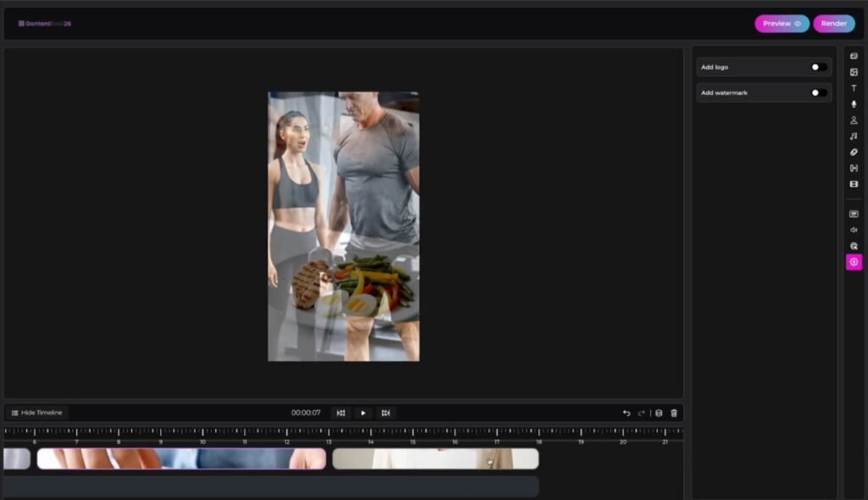The height and width of the screenshot is (500, 868).
Task: Enable the Add watermark toggle
Action: click(815, 92)
